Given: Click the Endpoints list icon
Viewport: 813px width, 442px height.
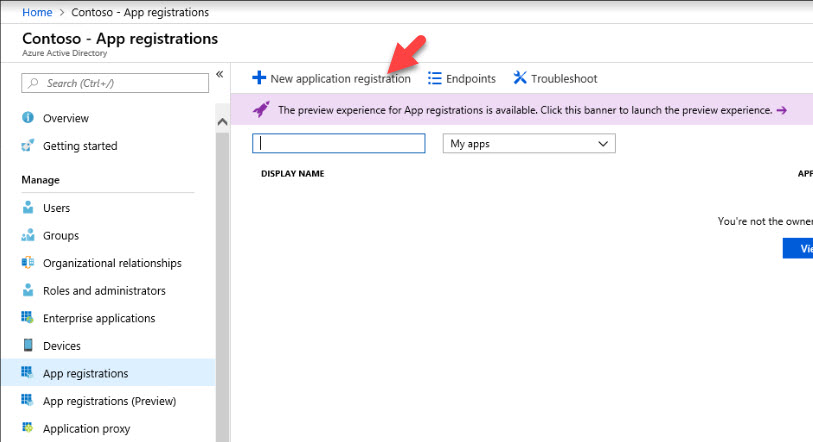Looking at the screenshot, I should click(434, 78).
